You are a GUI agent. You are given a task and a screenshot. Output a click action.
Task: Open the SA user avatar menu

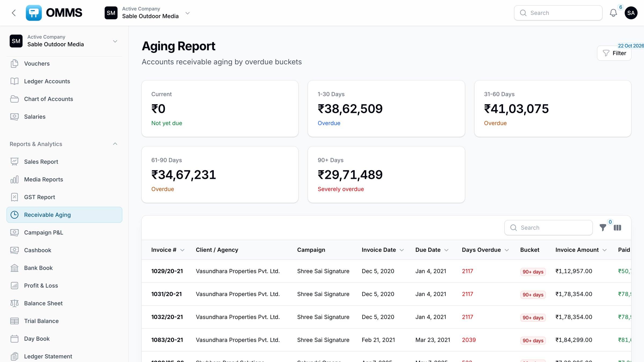(x=631, y=13)
